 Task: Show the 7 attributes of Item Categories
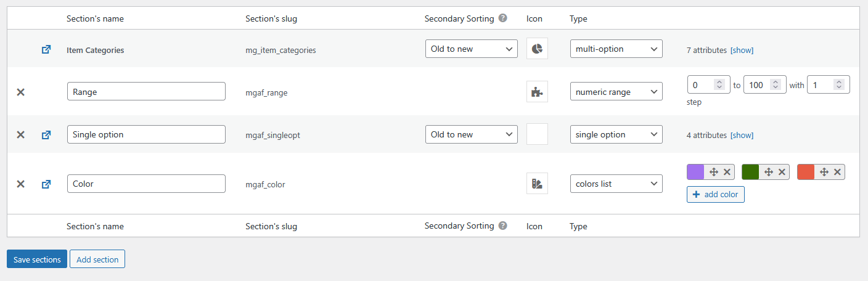pyautogui.click(x=742, y=50)
